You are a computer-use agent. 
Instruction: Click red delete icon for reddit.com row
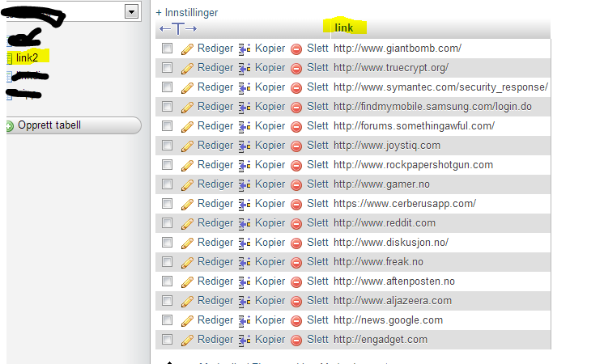296,223
